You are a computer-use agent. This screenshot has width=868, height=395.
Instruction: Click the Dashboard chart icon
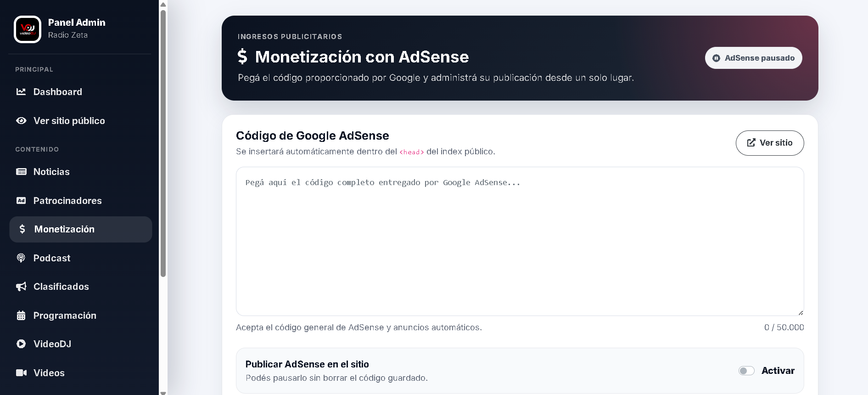point(21,92)
